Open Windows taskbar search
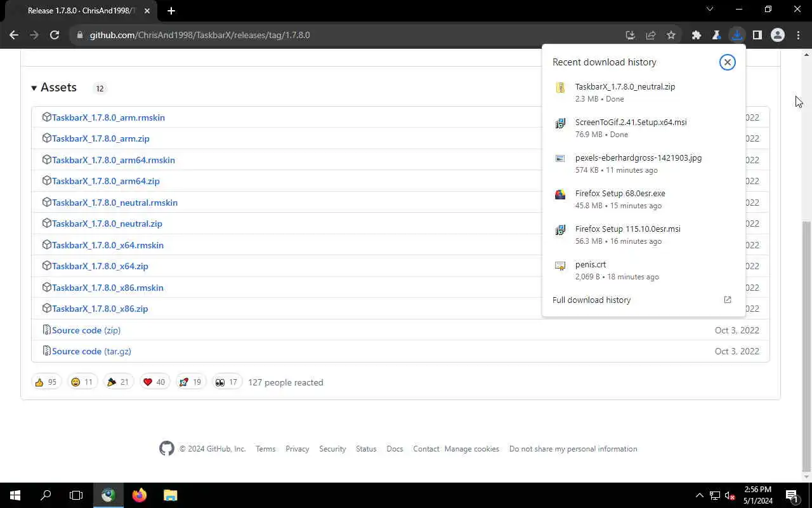 coord(46,495)
